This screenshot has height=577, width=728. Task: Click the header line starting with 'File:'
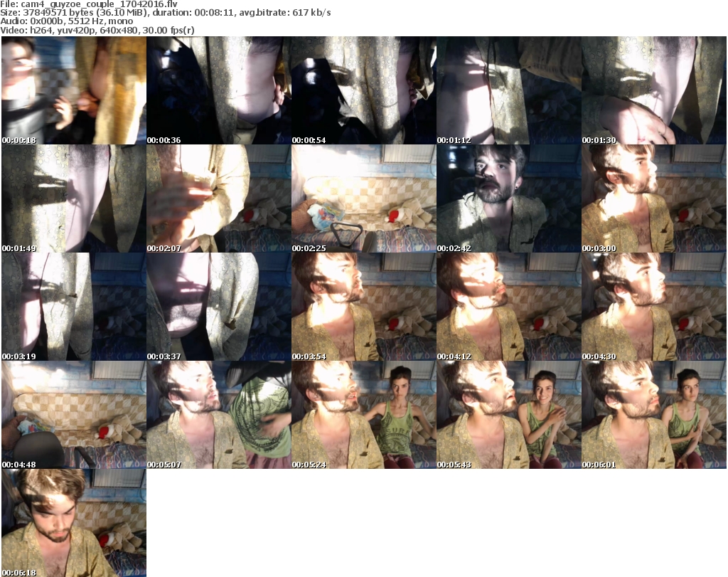click(89, 4)
